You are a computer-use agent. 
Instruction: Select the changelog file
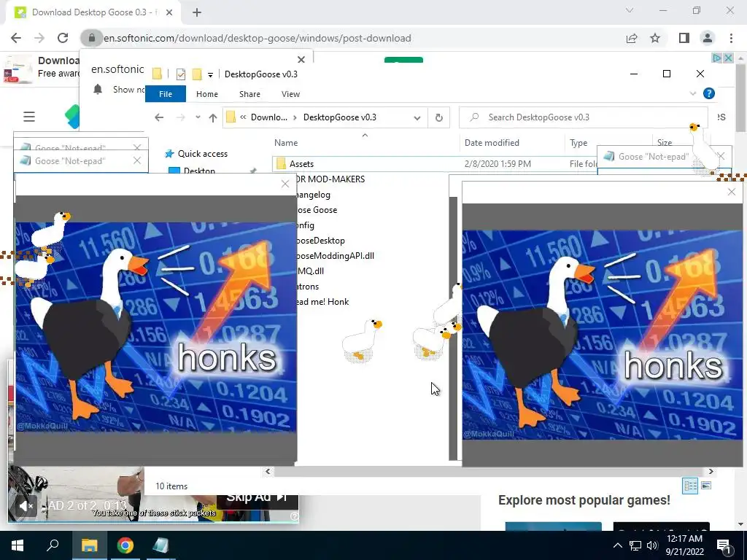pyautogui.click(x=313, y=195)
